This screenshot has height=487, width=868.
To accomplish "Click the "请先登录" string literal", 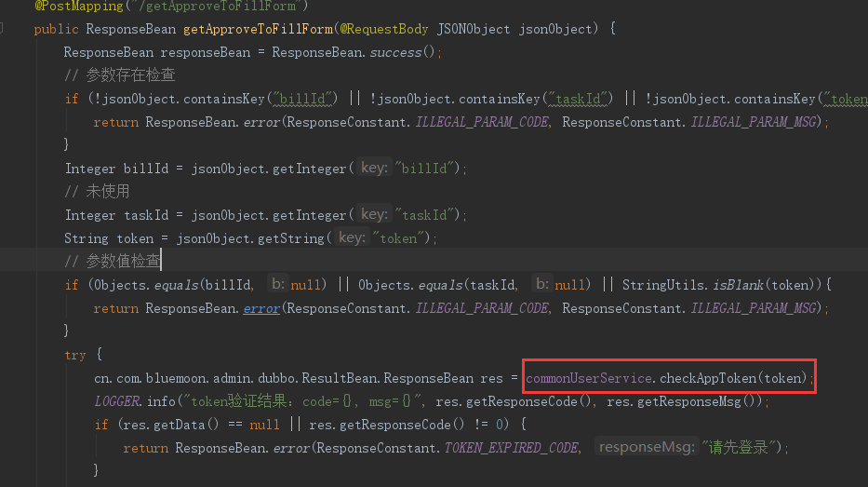I will pyautogui.click(x=738, y=448).
